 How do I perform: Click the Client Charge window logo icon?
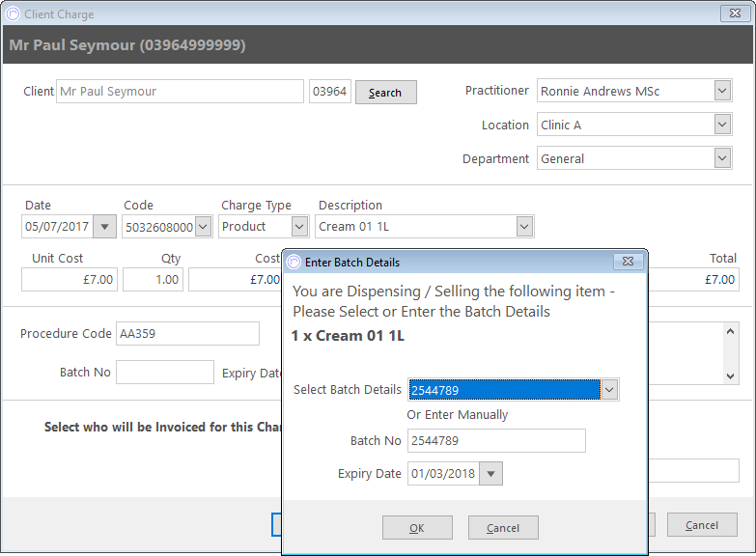(13, 14)
